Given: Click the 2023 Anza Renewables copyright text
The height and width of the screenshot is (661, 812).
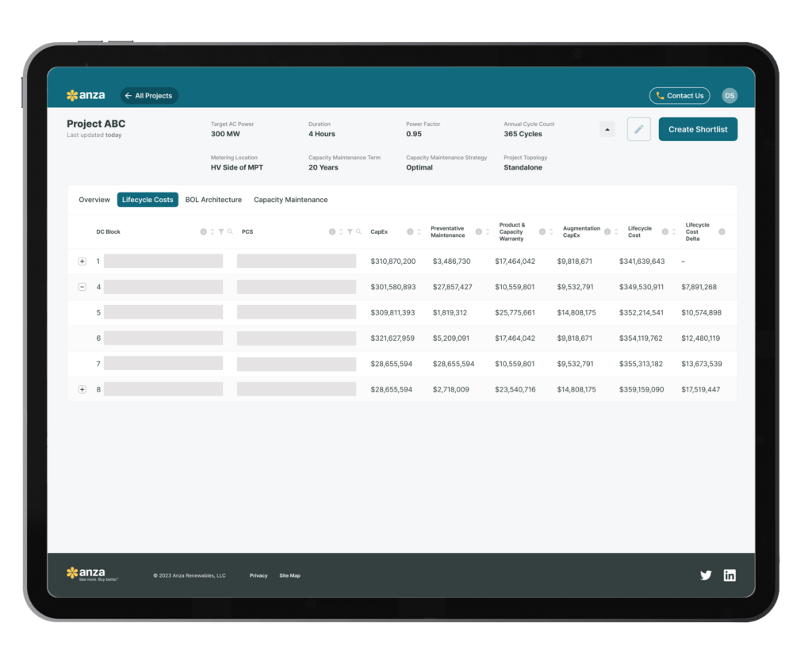Looking at the screenshot, I should [190, 575].
